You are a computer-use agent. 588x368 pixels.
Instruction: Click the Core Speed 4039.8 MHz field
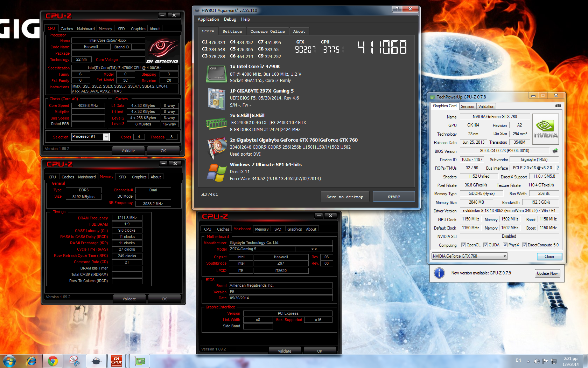[88, 105]
